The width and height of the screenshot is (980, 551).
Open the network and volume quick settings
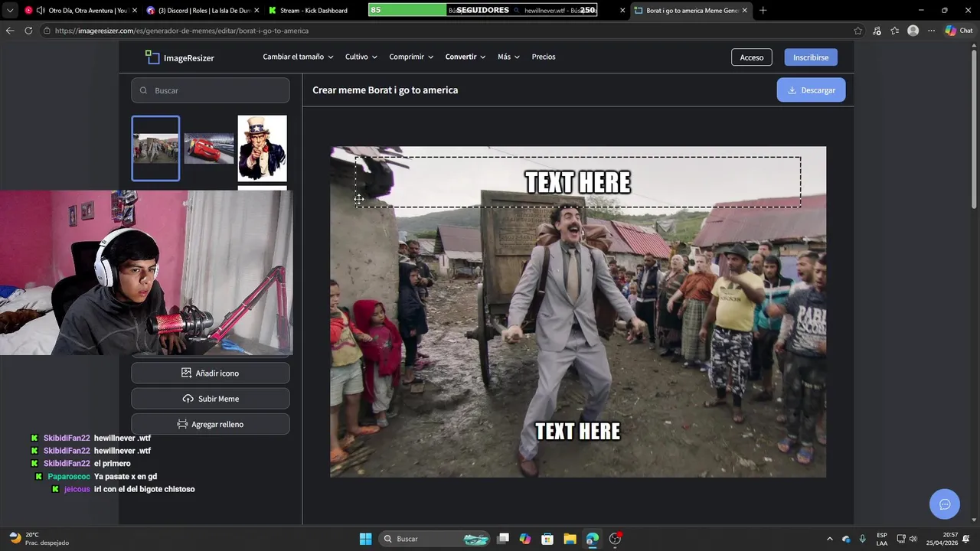pyautogui.click(x=907, y=539)
